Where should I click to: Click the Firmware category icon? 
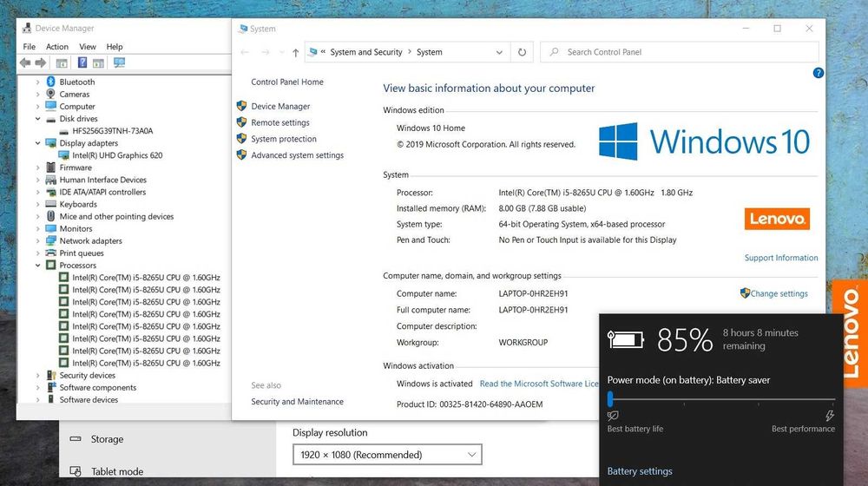point(51,167)
